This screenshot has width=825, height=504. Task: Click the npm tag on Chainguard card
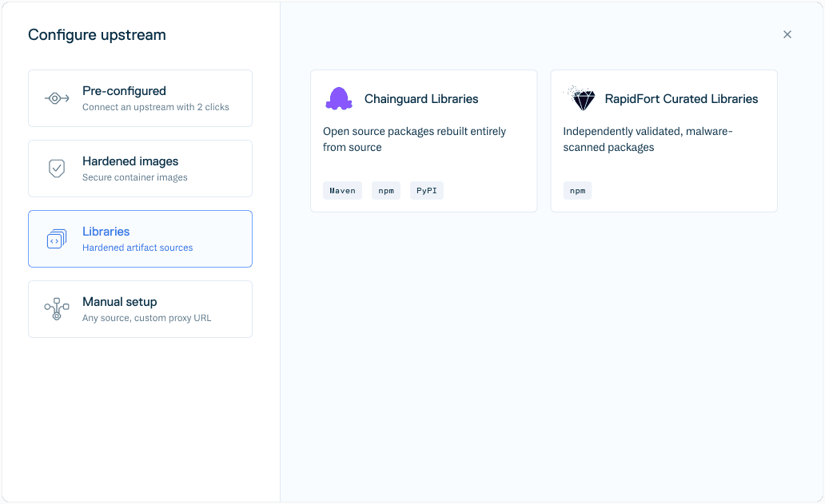pos(386,191)
